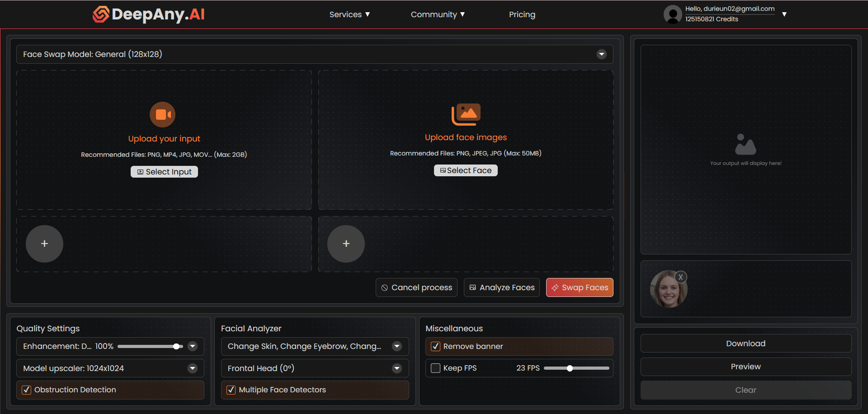Toggle the Obstruction Detection checkbox

tap(27, 390)
